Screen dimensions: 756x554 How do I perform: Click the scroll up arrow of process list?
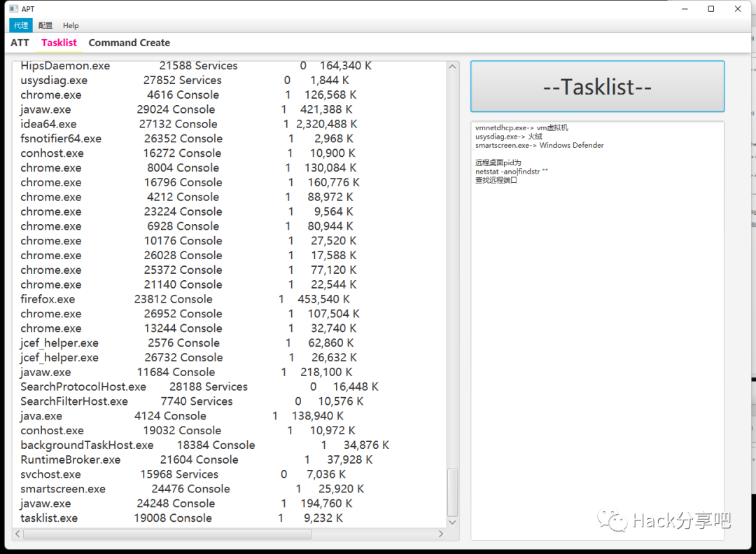[452, 67]
